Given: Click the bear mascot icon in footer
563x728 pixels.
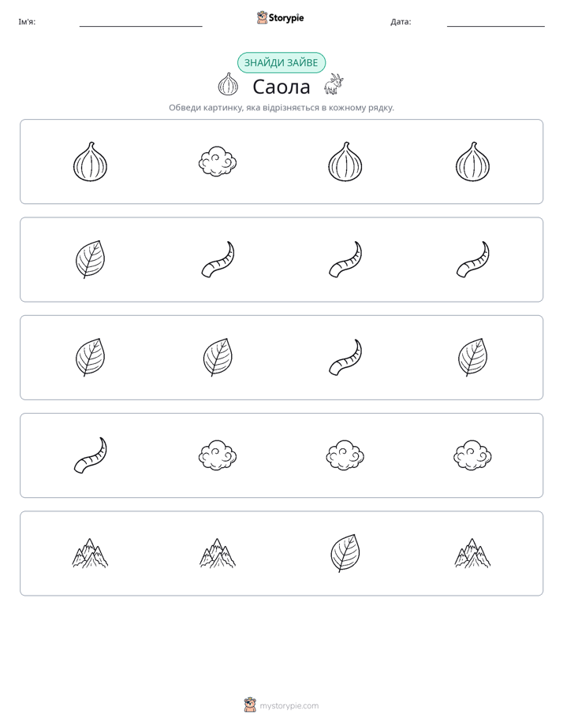Looking at the screenshot, I should coord(250,705).
